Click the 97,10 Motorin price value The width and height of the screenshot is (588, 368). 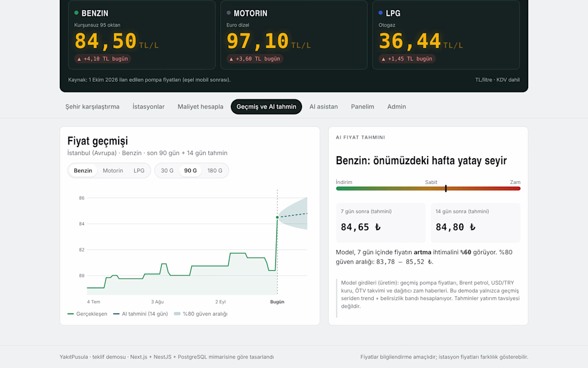[x=258, y=41]
